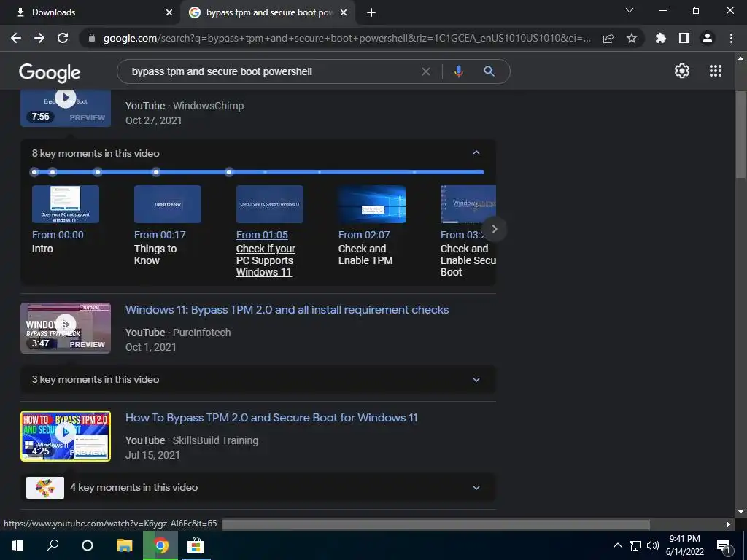This screenshot has width=747, height=560.
Task: Show next key moments with the arrow
Action: [494, 229]
